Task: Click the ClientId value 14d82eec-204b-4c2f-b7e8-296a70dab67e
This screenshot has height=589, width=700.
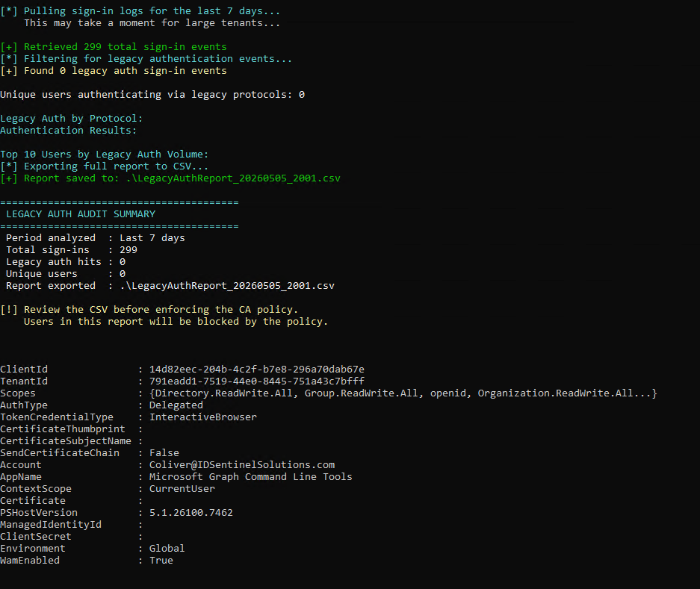Action: tap(257, 369)
